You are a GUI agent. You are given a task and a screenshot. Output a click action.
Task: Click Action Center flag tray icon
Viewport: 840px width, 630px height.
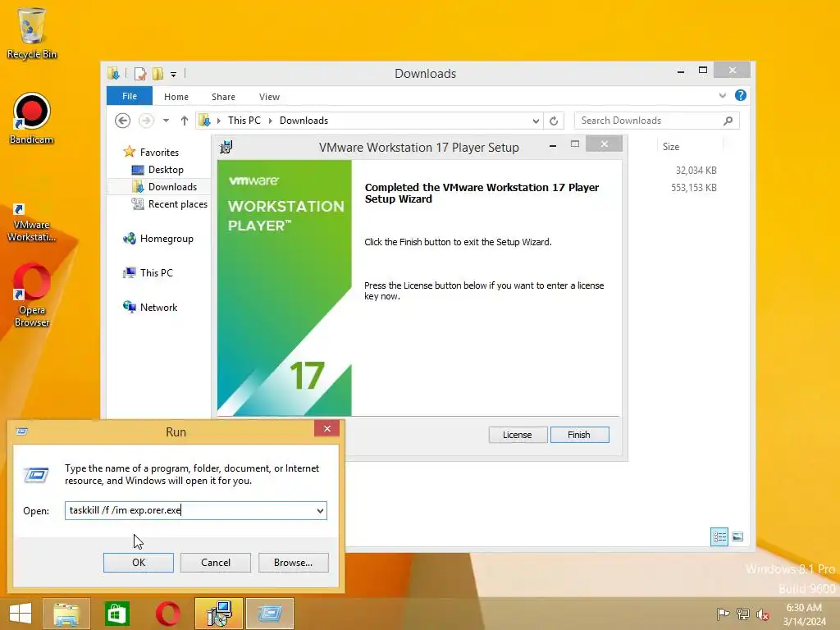point(723,614)
